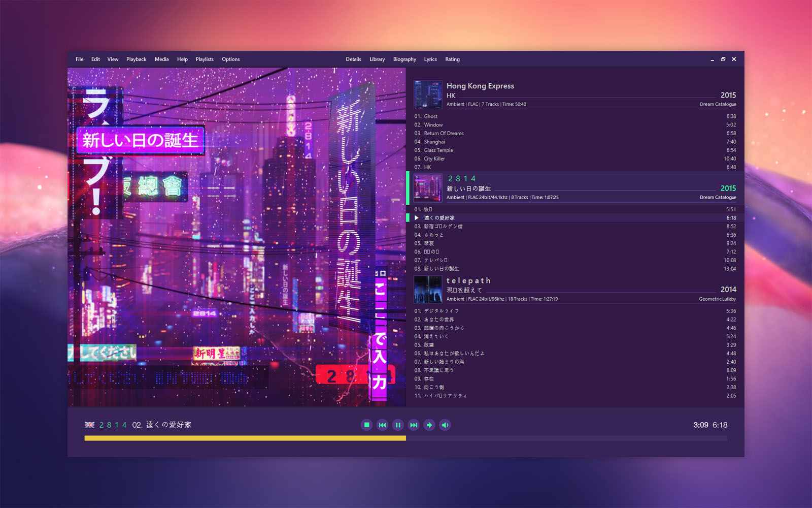Image resolution: width=812 pixels, height=508 pixels.
Task: Switch to the Lyrics tab
Action: pyautogui.click(x=430, y=59)
